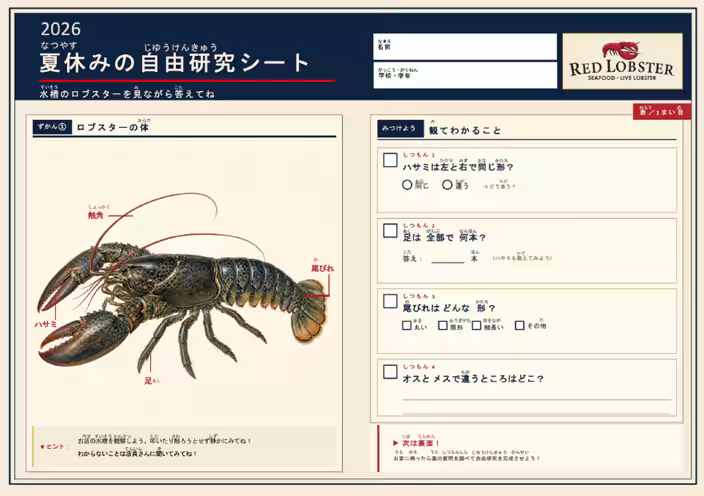Click the 水槽のロブスターを見ながら答えてね subtitle
Image resolution: width=704 pixels, height=496 pixels.
click(127, 94)
